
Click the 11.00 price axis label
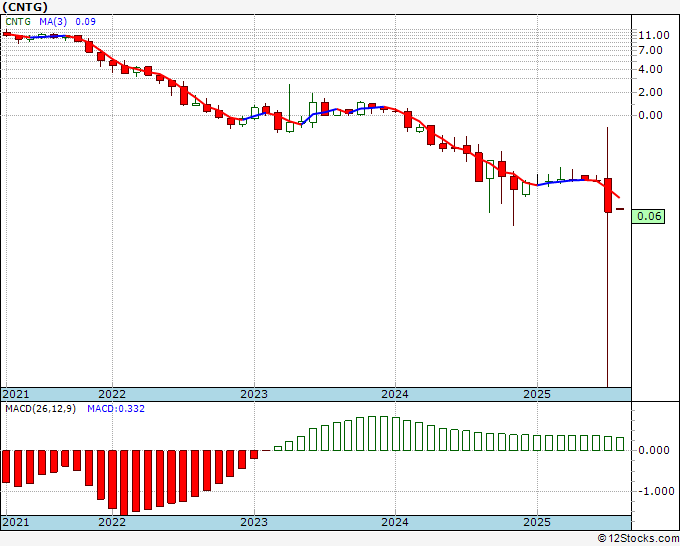pos(654,35)
